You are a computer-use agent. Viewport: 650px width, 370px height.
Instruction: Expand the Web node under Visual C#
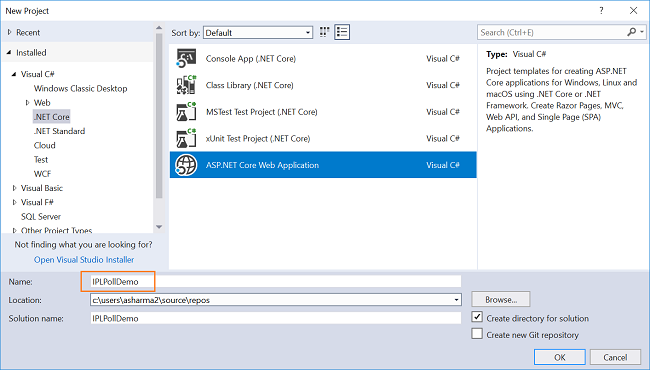pyautogui.click(x=27, y=102)
